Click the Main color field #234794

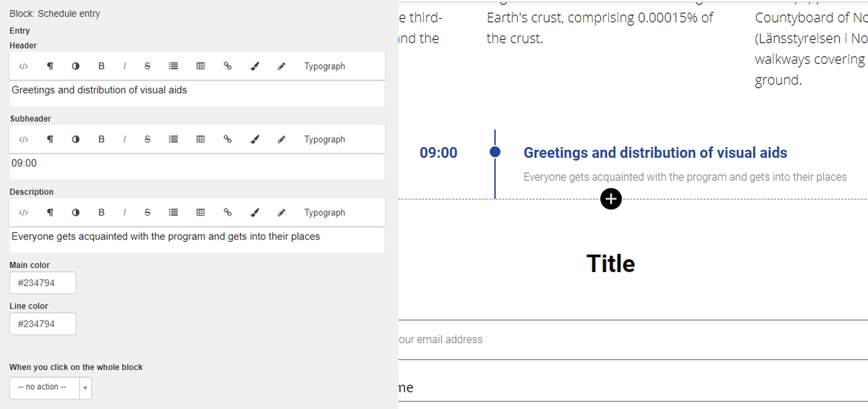pos(43,283)
